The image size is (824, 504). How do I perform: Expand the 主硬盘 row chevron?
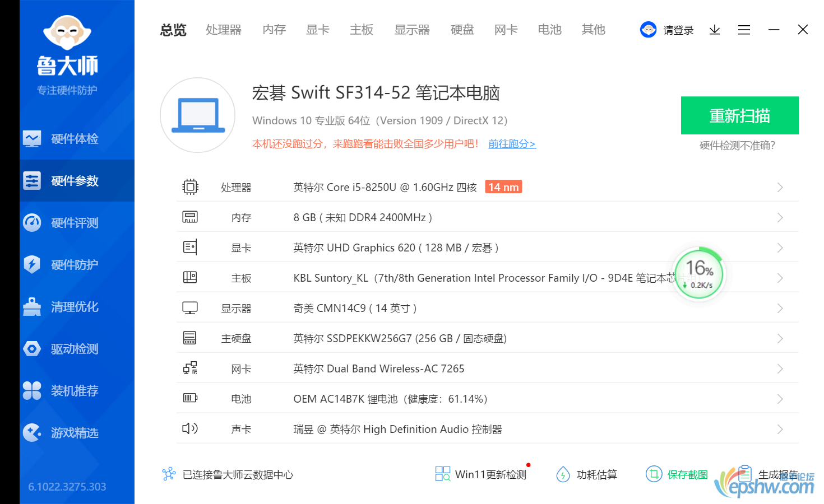(780, 338)
